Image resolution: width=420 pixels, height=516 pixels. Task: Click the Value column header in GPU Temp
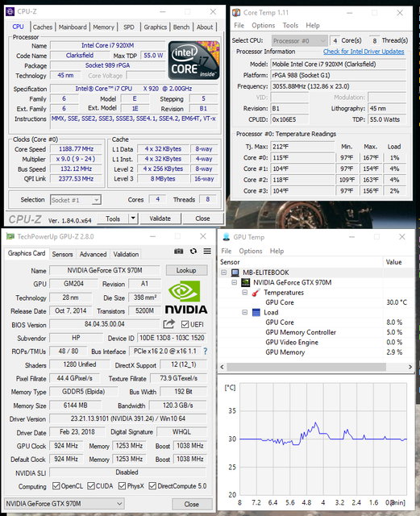398,262
